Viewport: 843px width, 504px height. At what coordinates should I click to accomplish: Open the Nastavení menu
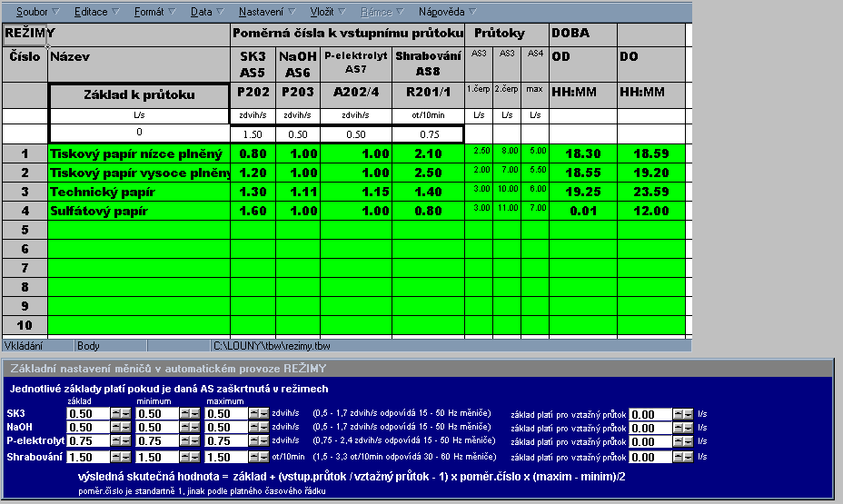[260, 13]
